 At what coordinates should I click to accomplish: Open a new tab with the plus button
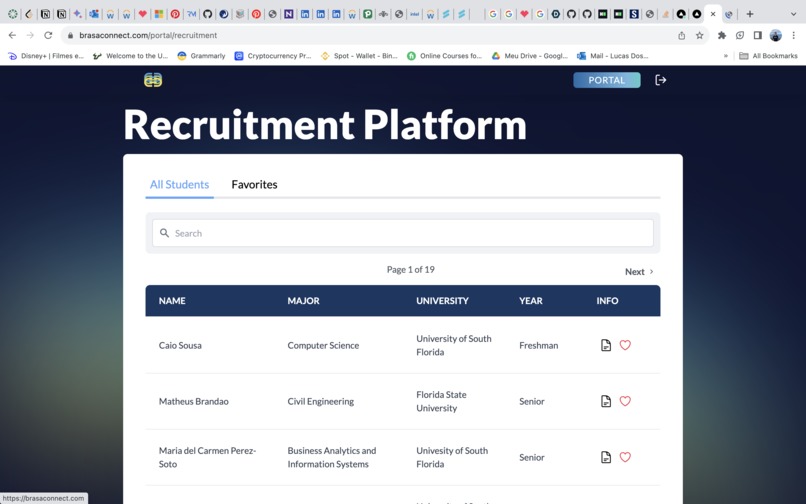coord(750,14)
